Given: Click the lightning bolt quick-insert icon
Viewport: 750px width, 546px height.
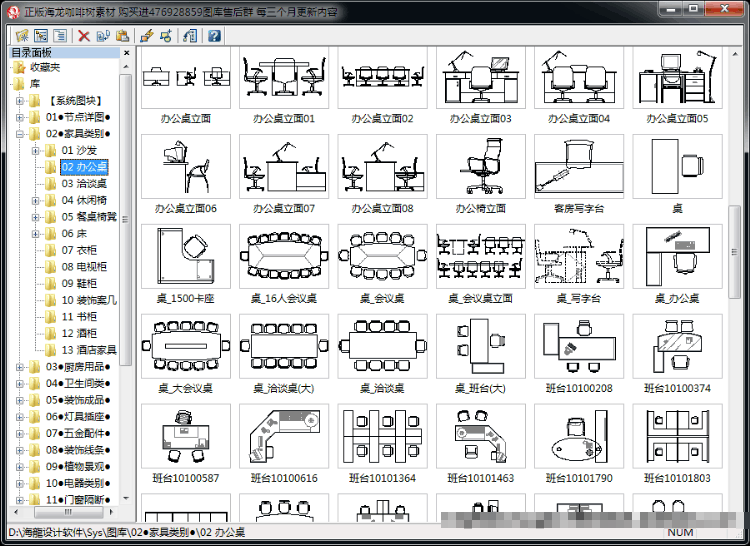Looking at the screenshot, I should [x=147, y=36].
